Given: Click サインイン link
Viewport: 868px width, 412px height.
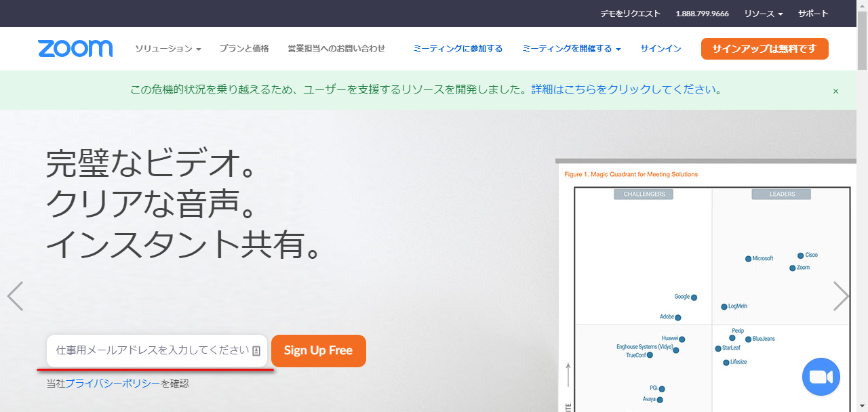Looking at the screenshot, I should point(660,49).
